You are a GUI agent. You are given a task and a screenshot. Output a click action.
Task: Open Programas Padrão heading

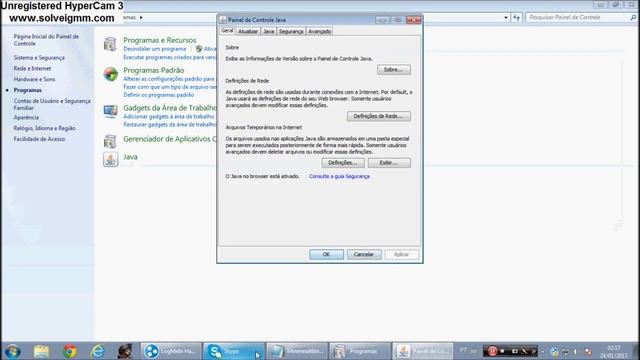[153, 70]
